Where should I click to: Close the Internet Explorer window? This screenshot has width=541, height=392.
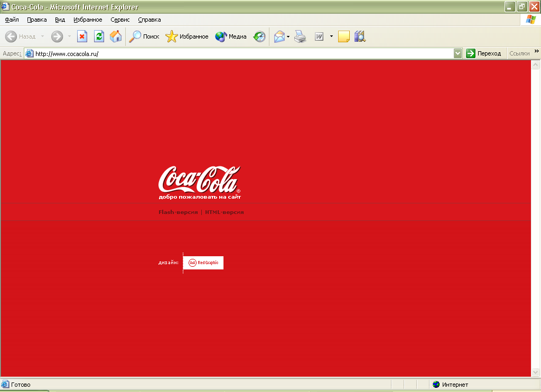pyautogui.click(x=534, y=6)
